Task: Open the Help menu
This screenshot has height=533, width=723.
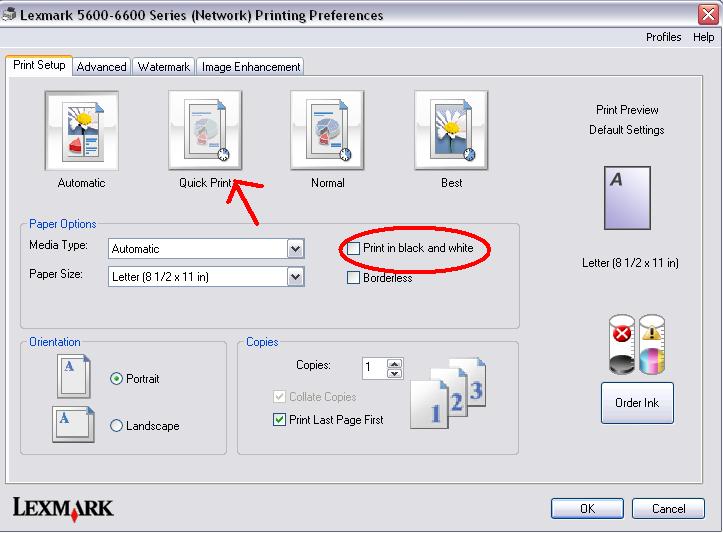Action: coord(703,37)
